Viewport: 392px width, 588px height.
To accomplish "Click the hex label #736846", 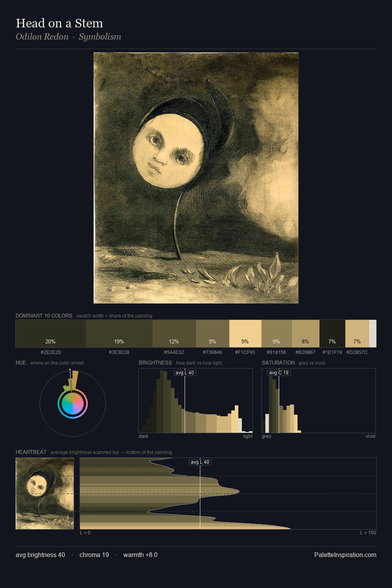I will [x=212, y=352].
